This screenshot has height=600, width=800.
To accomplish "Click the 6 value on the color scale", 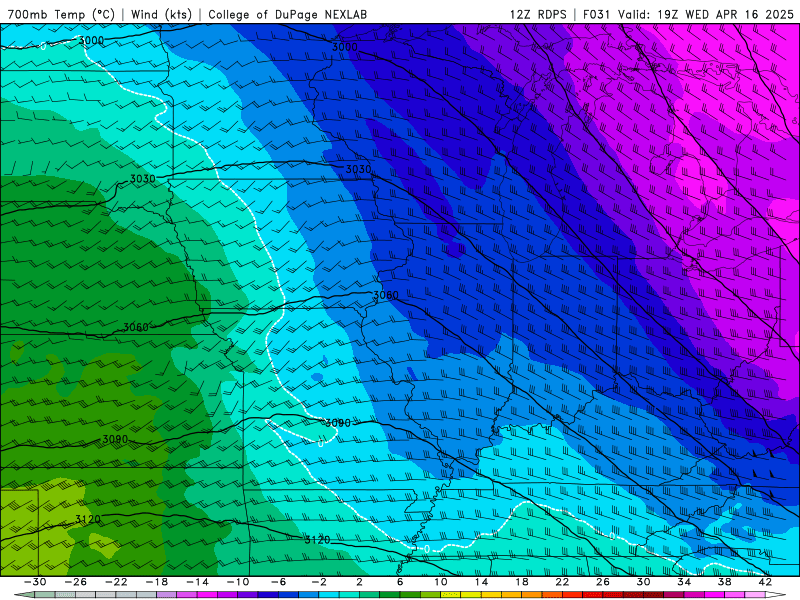I will click(400, 582).
